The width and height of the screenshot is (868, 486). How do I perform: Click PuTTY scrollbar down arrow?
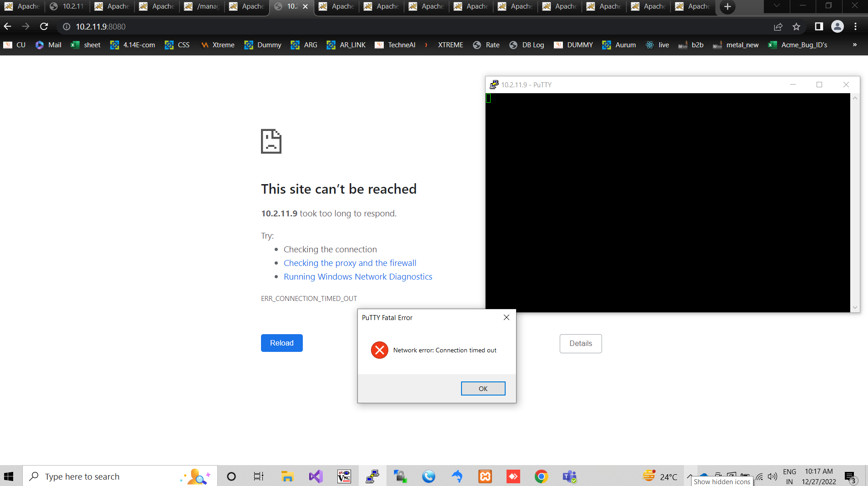855,308
